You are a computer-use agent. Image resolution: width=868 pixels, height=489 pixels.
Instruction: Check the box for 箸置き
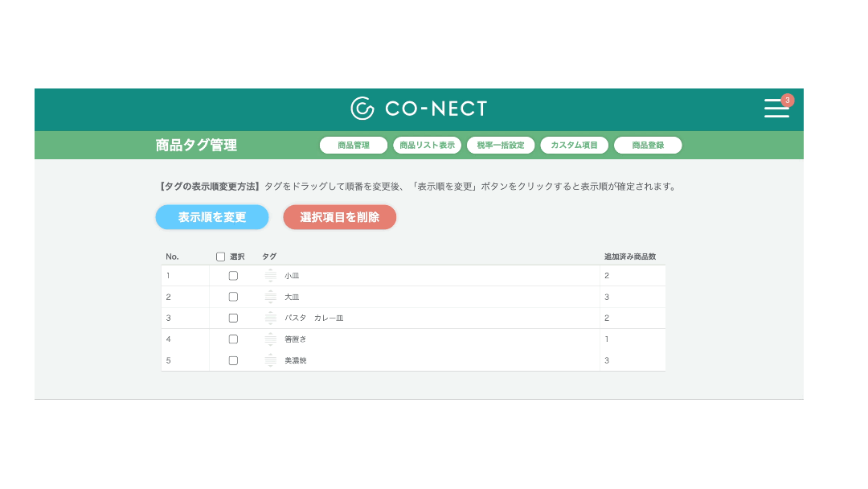pyautogui.click(x=233, y=339)
